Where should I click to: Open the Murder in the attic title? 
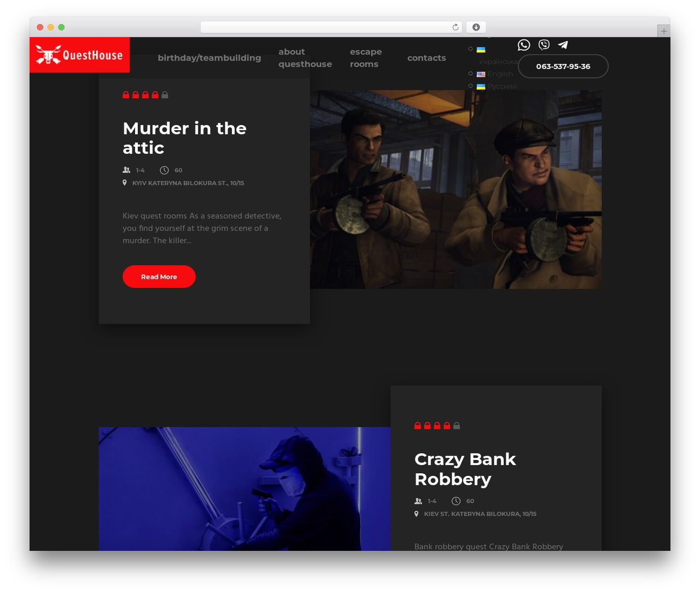pos(185,138)
